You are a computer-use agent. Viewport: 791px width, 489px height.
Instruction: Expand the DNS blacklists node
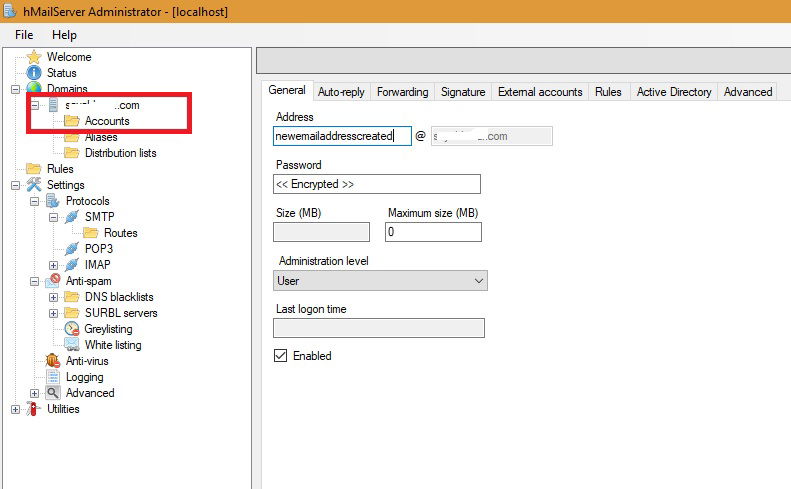coord(54,297)
